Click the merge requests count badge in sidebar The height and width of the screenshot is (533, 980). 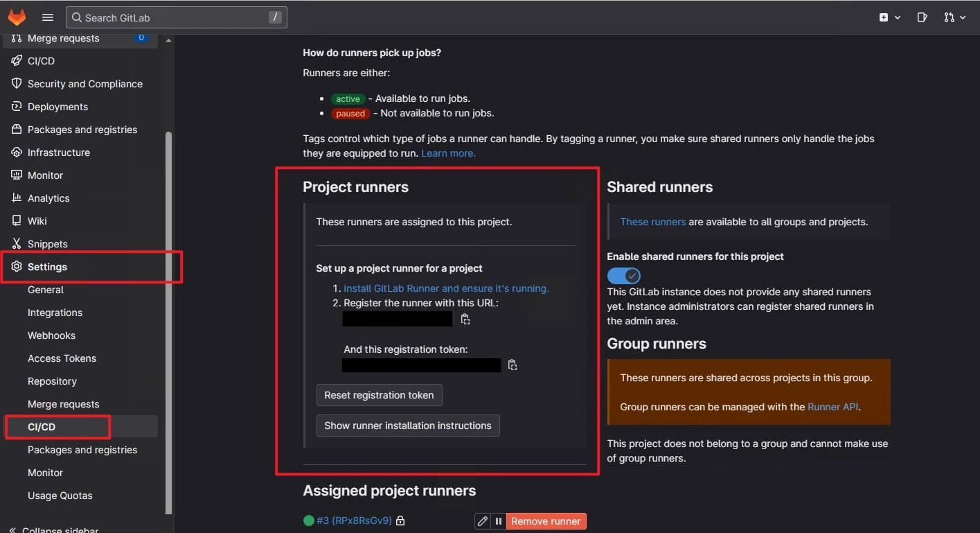pyautogui.click(x=141, y=37)
